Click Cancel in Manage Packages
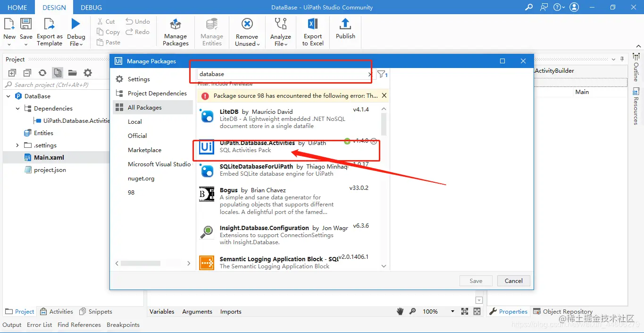Screen dimensions: 644x333 pos(514,281)
